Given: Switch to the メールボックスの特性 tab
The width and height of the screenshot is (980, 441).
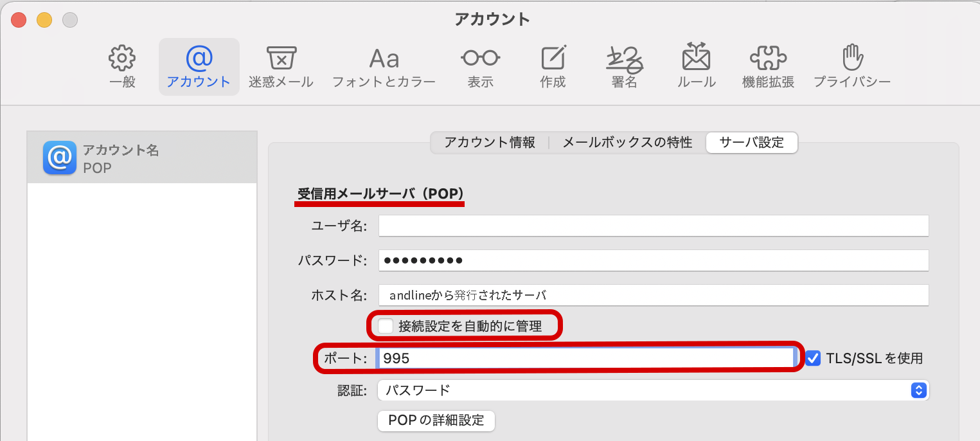Looking at the screenshot, I should (x=627, y=143).
